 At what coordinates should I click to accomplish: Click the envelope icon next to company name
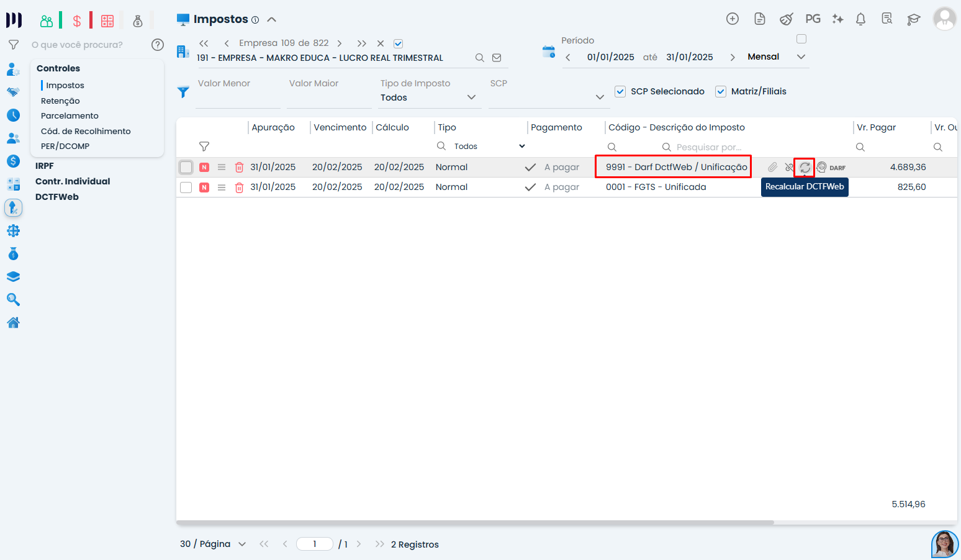pos(497,58)
